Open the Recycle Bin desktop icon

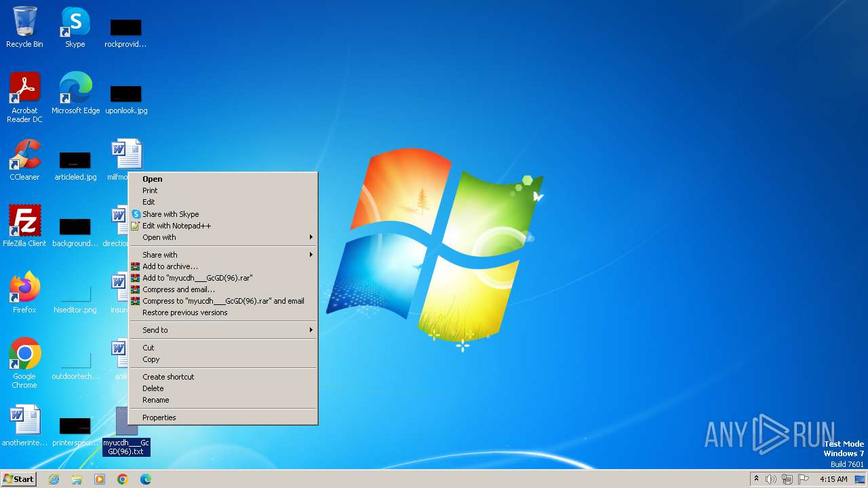point(24,27)
